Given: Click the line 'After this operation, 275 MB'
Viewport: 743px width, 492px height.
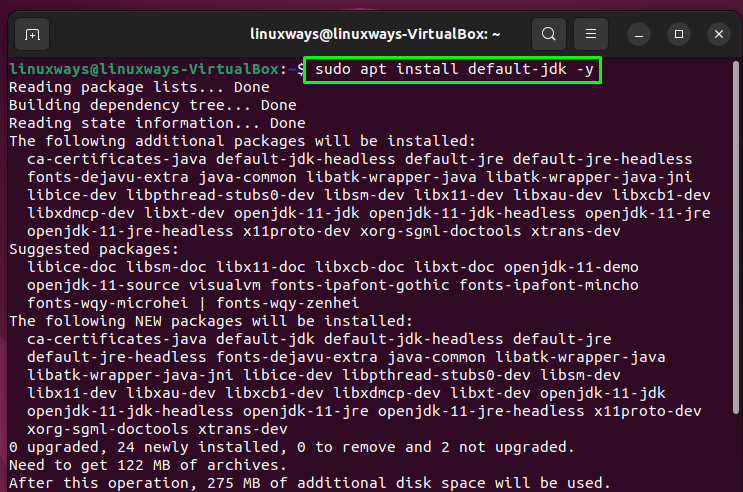Looking at the screenshot, I should tap(310, 483).
